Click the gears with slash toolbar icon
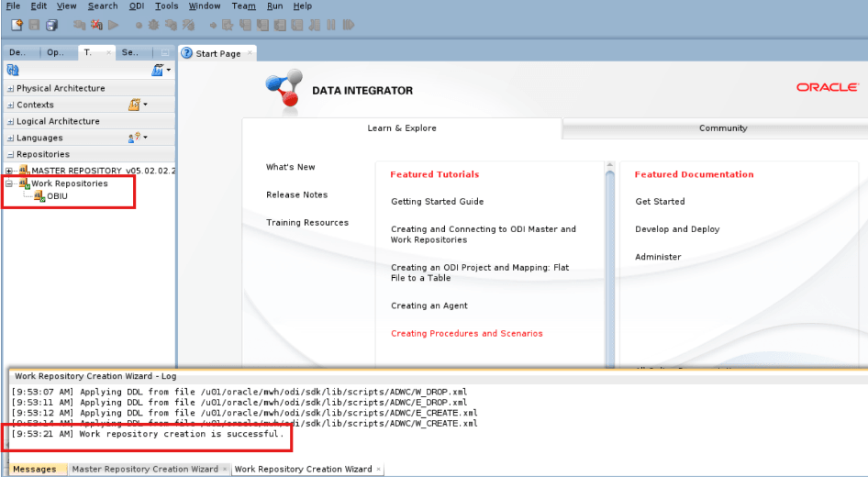 click(x=189, y=25)
